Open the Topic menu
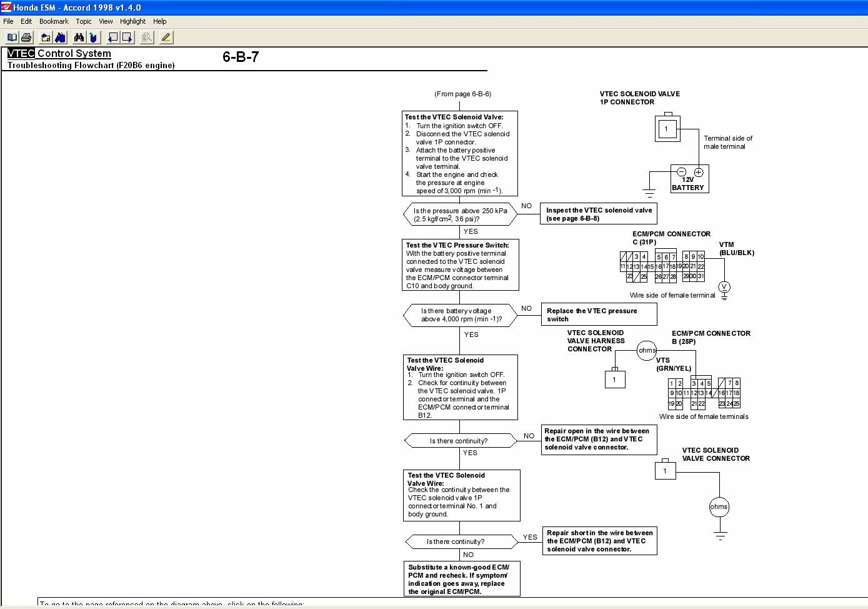 84,21
